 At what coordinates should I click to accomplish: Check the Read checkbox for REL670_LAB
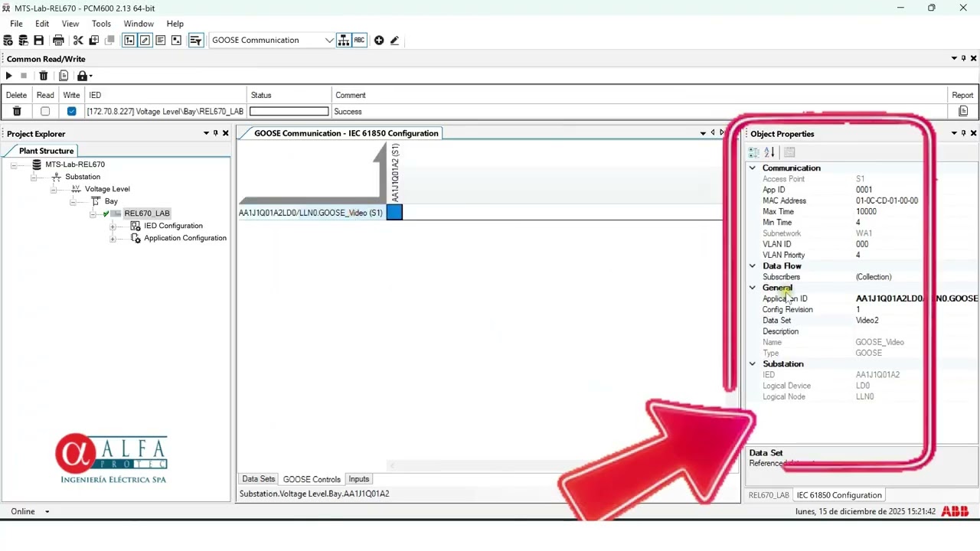coord(45,112)
